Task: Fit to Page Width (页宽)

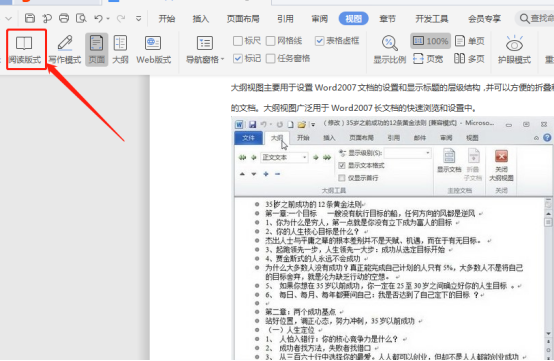Action: click(428, 59)
